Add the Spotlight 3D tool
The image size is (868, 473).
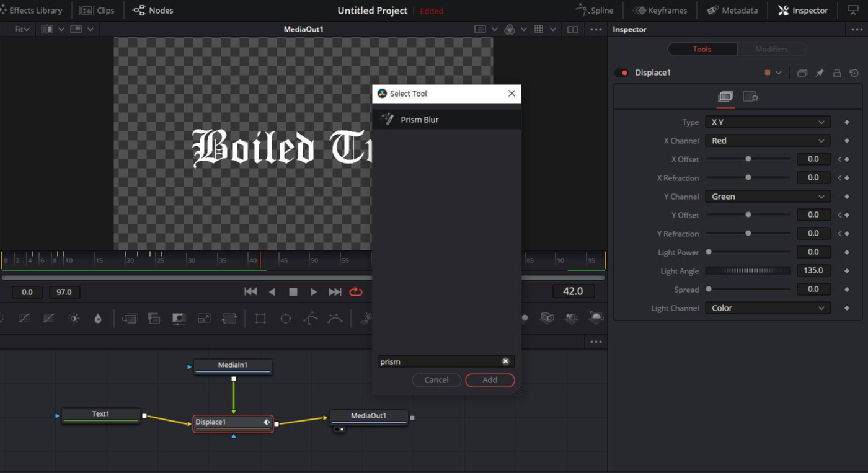pyautogui.click(x=571, y=318)
